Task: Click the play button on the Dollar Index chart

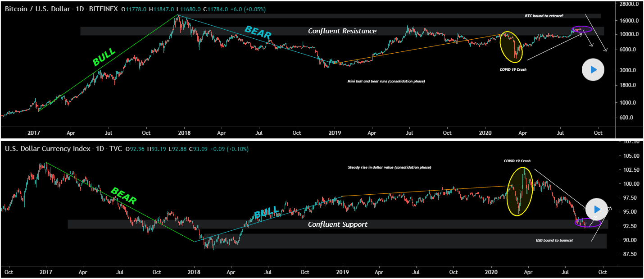Action: tap(596, 209)
